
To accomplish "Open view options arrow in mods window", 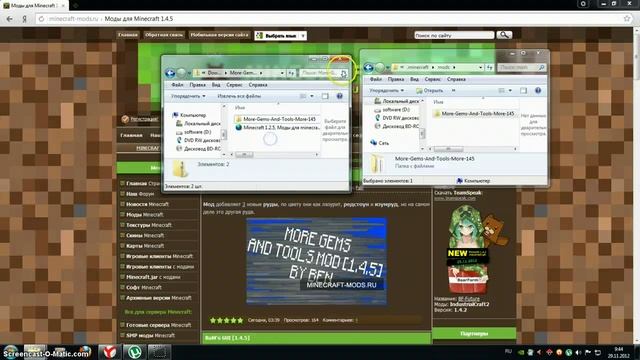I will [510, 91].
